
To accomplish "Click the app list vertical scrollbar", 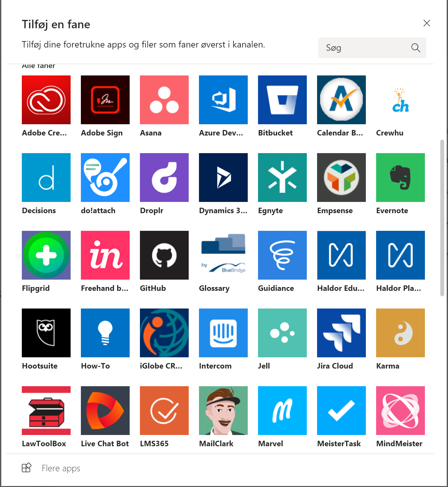I will pyautogui.click(x=442, y=218).
